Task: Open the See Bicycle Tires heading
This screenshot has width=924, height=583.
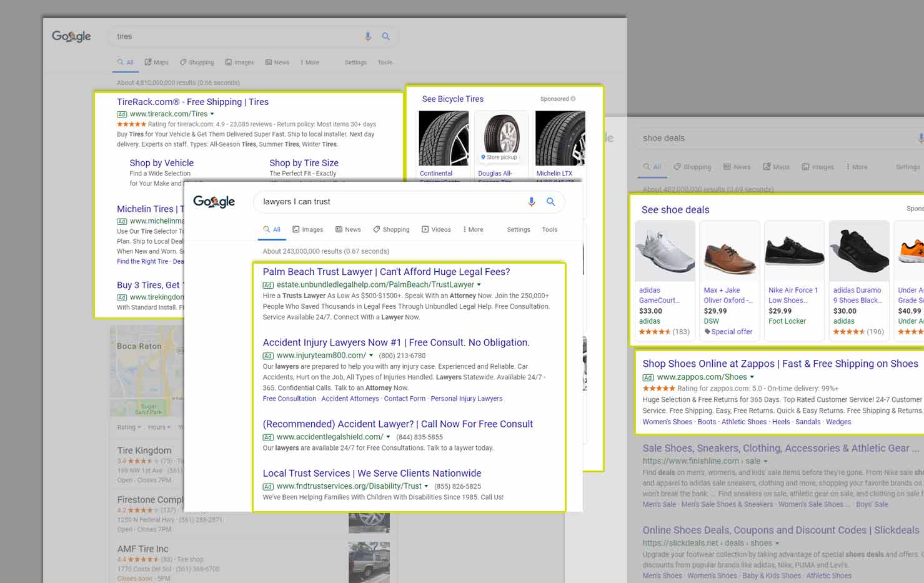Action: (x=453, y=99)
